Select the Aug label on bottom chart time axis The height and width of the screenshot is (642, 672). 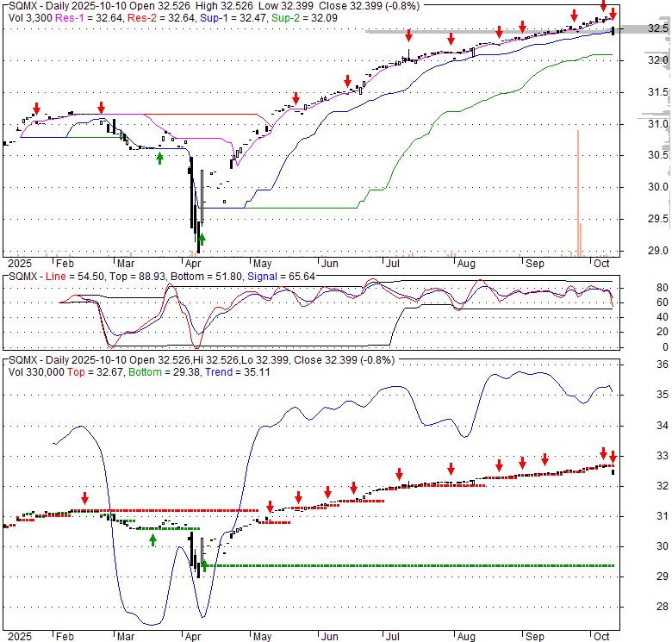[466, 637]
